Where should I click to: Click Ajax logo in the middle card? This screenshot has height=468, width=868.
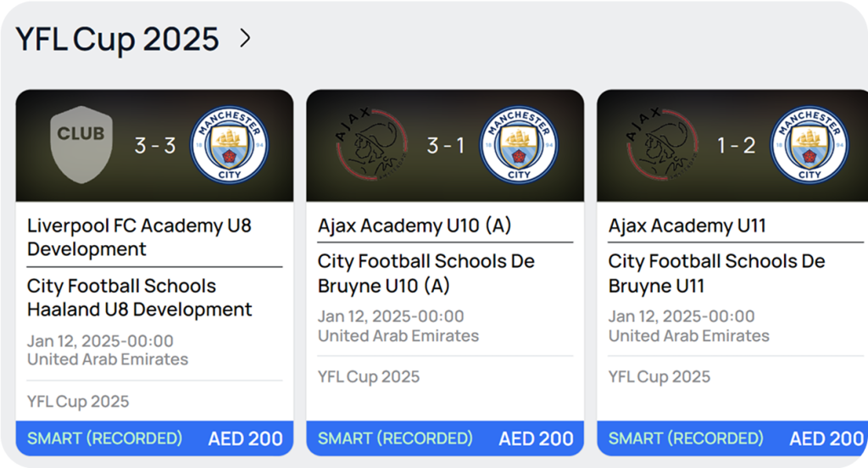[370, 146]
